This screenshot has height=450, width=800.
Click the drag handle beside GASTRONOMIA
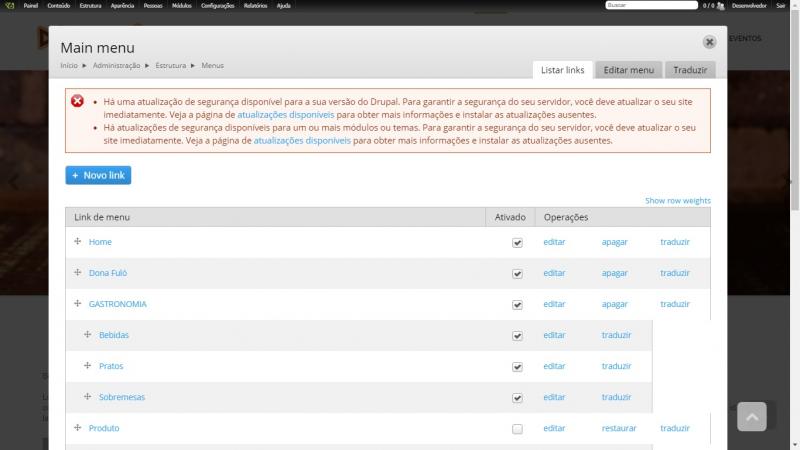click(x=78, y=304)
